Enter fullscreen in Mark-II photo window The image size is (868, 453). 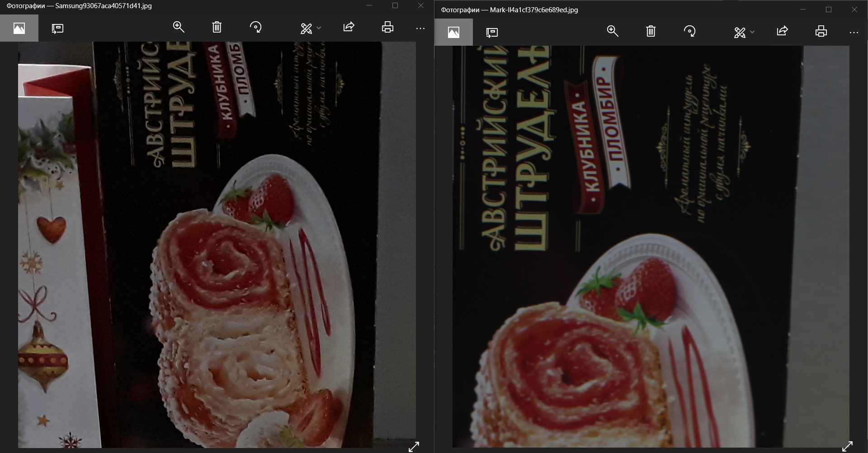pyautogui.click(x=848, y=447)
